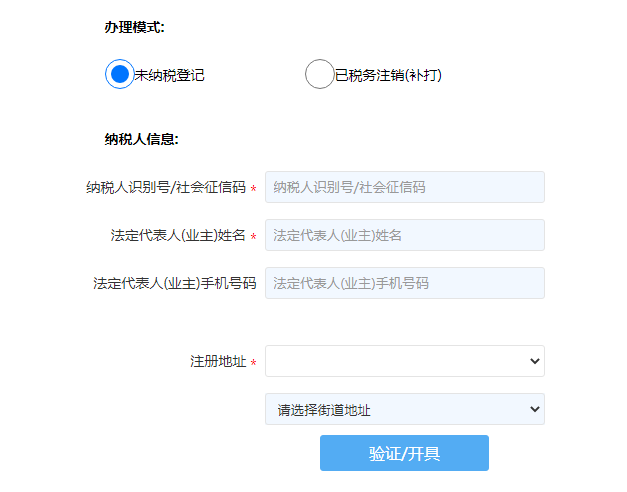Click the arrow on the 注册地址 select box
Viewport: 627px width, 492px height.
point(534,361)
